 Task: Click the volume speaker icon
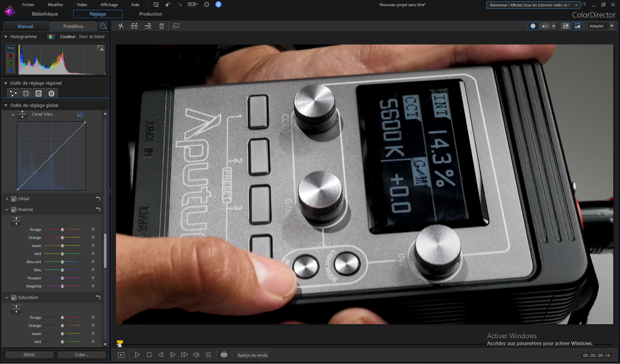click(196, 355)
